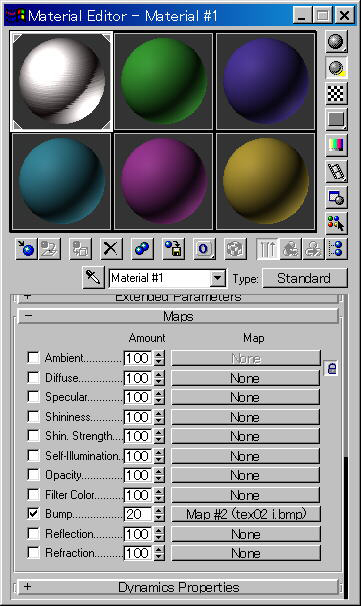Enable the Refraction map checkbox
Viewport: 361px width, 606px height.
34,553
